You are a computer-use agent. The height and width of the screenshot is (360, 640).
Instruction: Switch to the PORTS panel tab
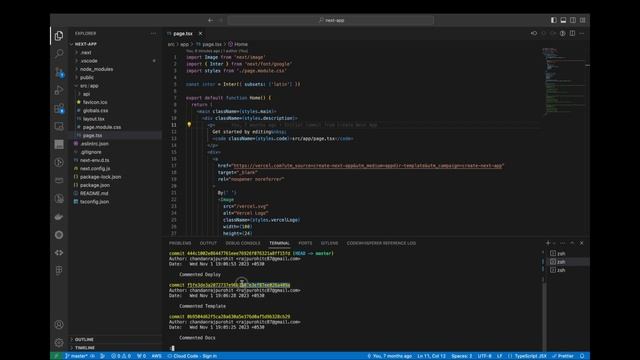pos(305,243)
